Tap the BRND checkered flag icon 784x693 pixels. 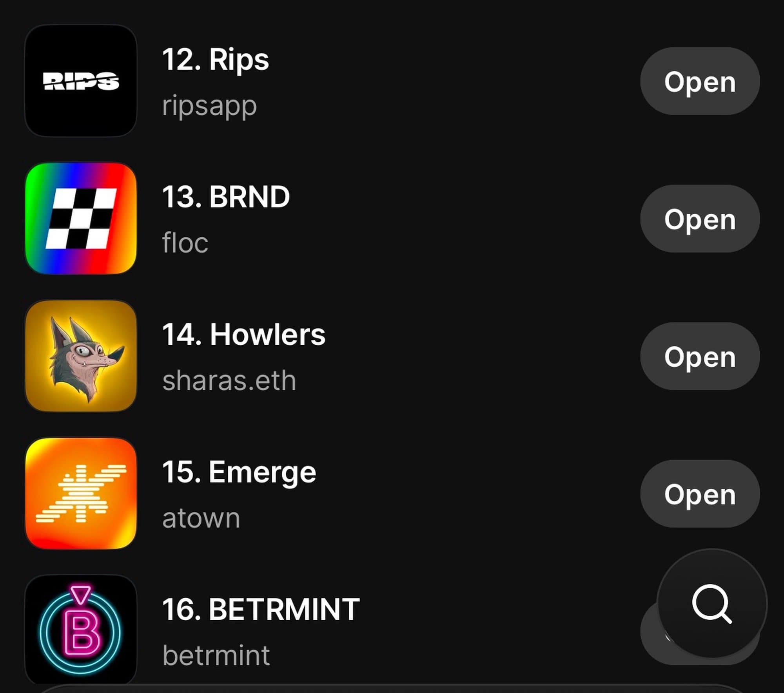[x=81, y=218]
